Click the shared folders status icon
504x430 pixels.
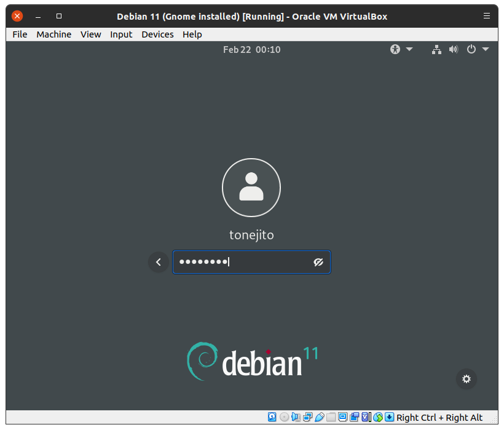coord(331,417)
